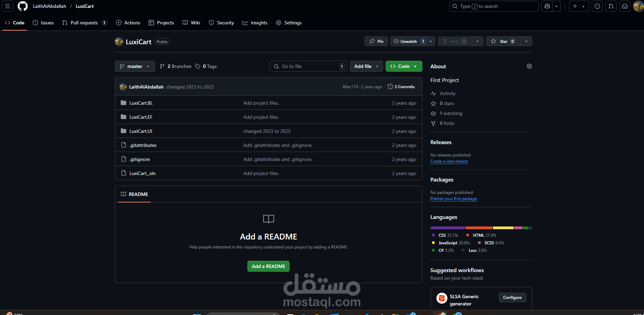Image resolution: width=644 pixels, height=315 pixels.
Task: Configure the SLSA Generic generator workflow
Action: (x=512, y=297)
